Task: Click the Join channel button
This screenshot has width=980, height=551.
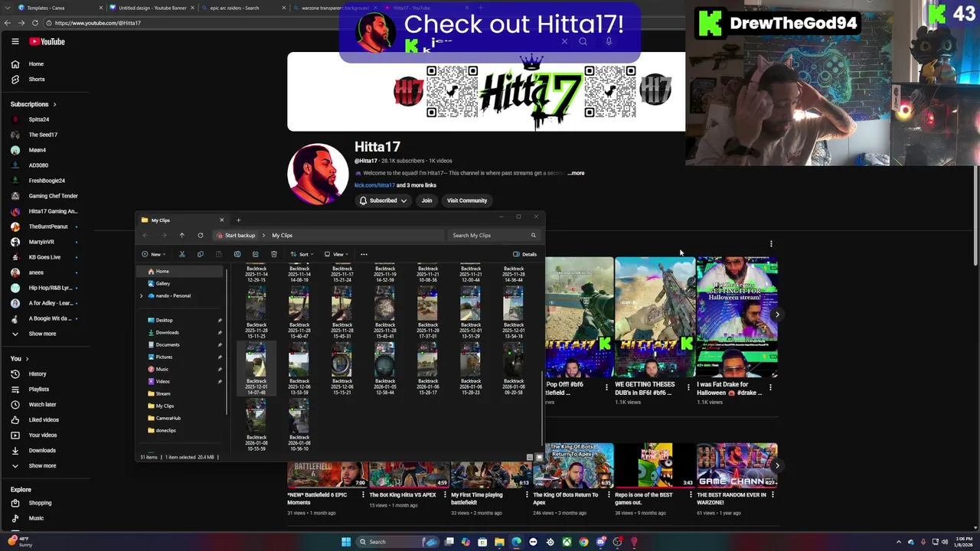Action: (426, 201)
